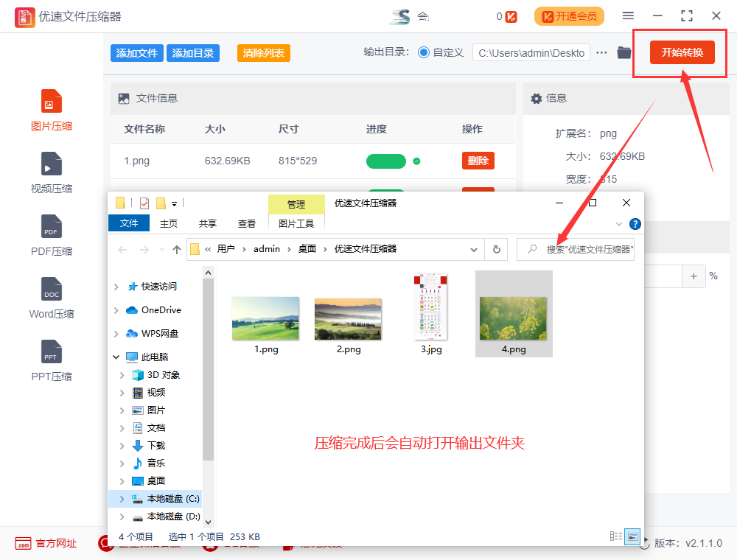The width and height of the screenshot is (737, 560).
Task: Switch to PDF压缩 mode
Action: point(51,234)
